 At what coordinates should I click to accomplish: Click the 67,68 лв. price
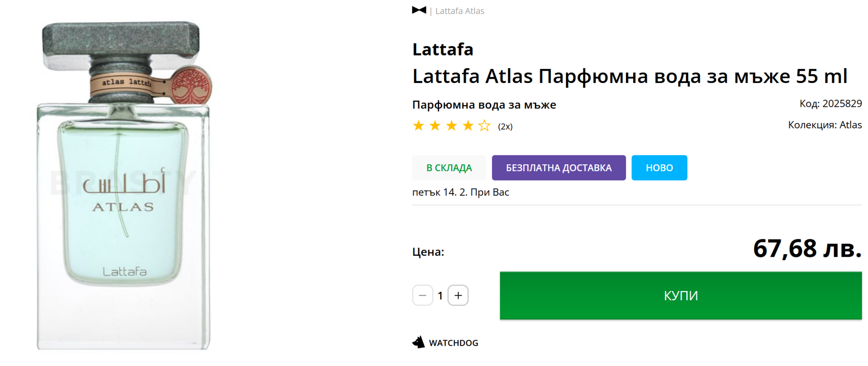pos(807,248)
